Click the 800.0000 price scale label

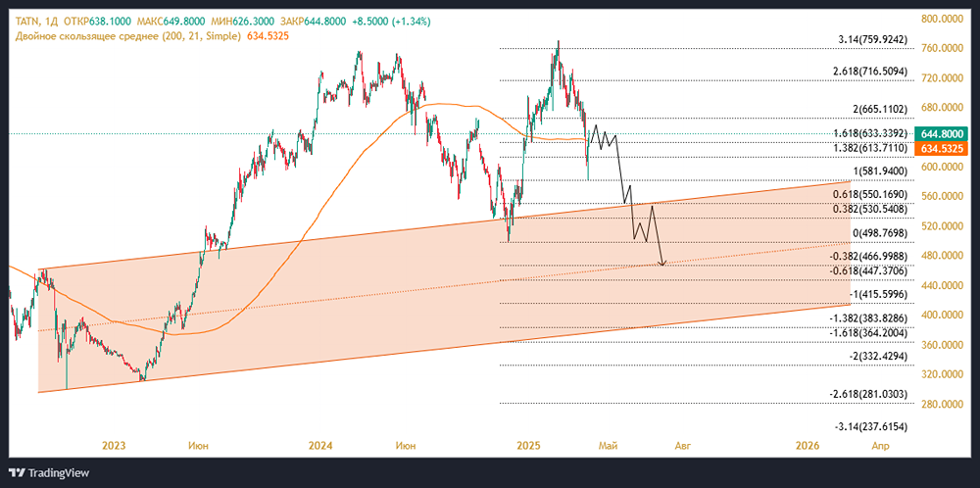(941, 19)
